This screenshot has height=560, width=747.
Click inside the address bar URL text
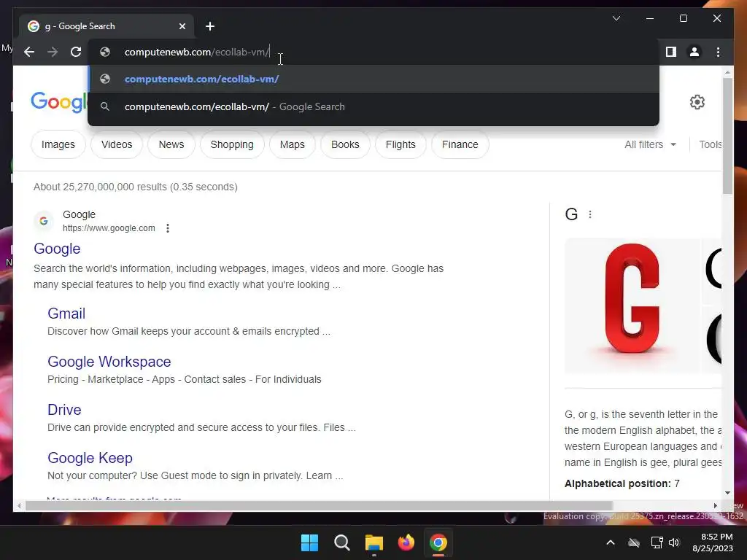(x=197, y=52)
